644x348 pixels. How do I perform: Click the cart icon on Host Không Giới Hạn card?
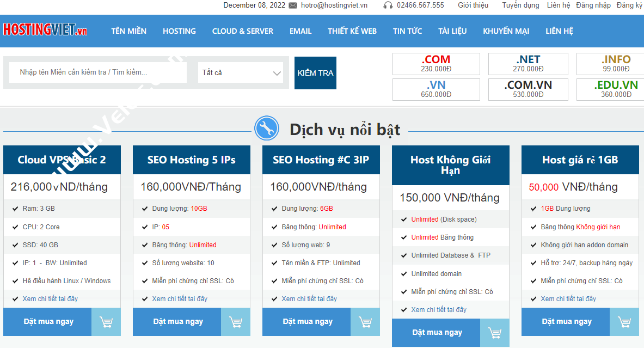click(x=495, y=333)
